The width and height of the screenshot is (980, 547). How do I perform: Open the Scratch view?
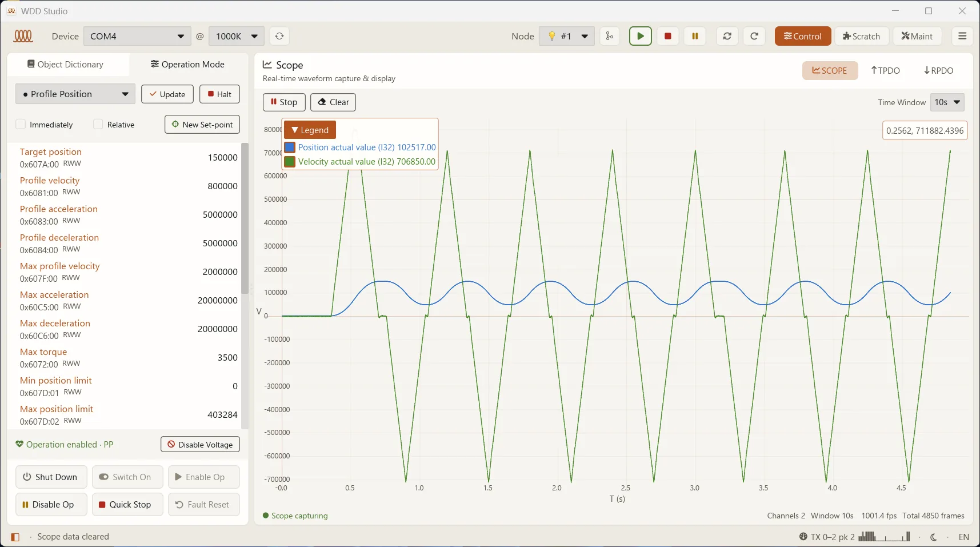(862, 36)
